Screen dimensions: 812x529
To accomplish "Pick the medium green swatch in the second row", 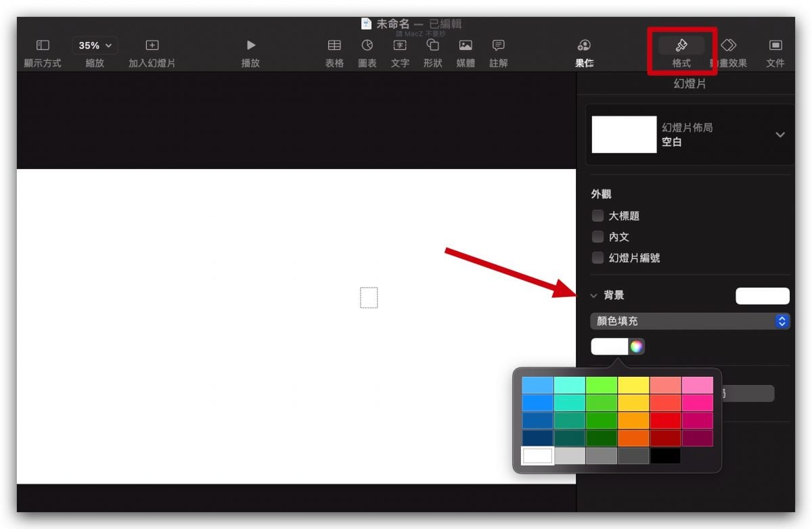I will tap(602, 402).
